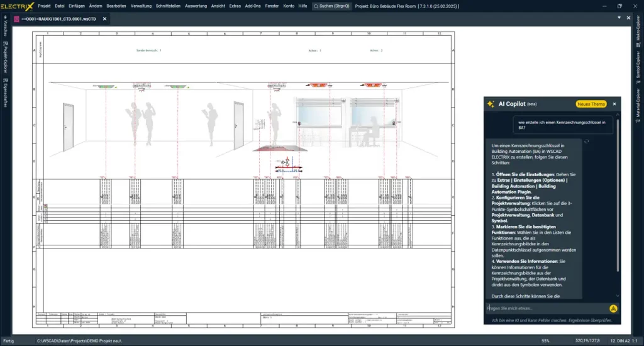Click the Neues Thema button
Image resolution: width=644 pixels, height=346 pixels.
(591, 104)
